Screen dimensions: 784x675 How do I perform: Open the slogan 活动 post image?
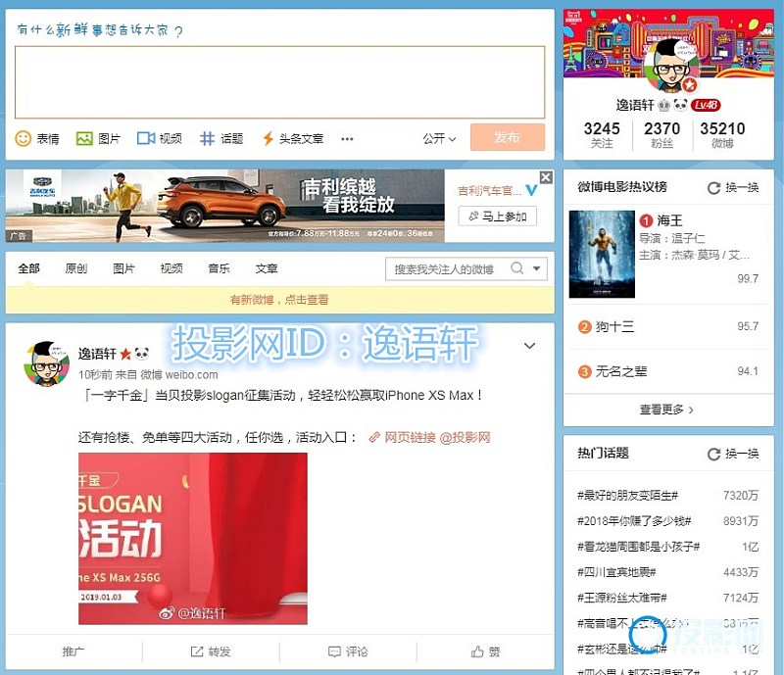point(193,539)
